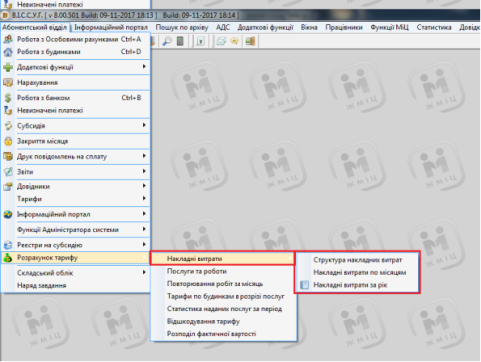Choose Послуги та роботи
The width and height of the screenshot is (481, 362).
click(224, 271)
